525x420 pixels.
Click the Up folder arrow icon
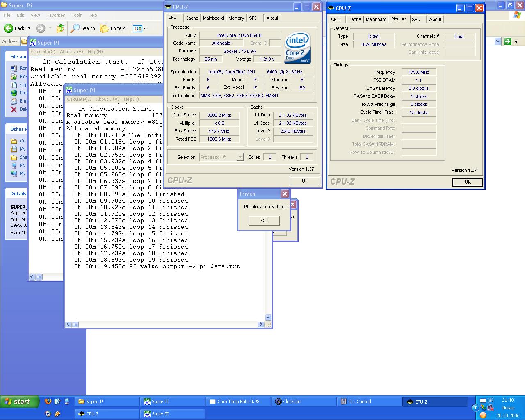pyautogui.click(x=60, y=28)
